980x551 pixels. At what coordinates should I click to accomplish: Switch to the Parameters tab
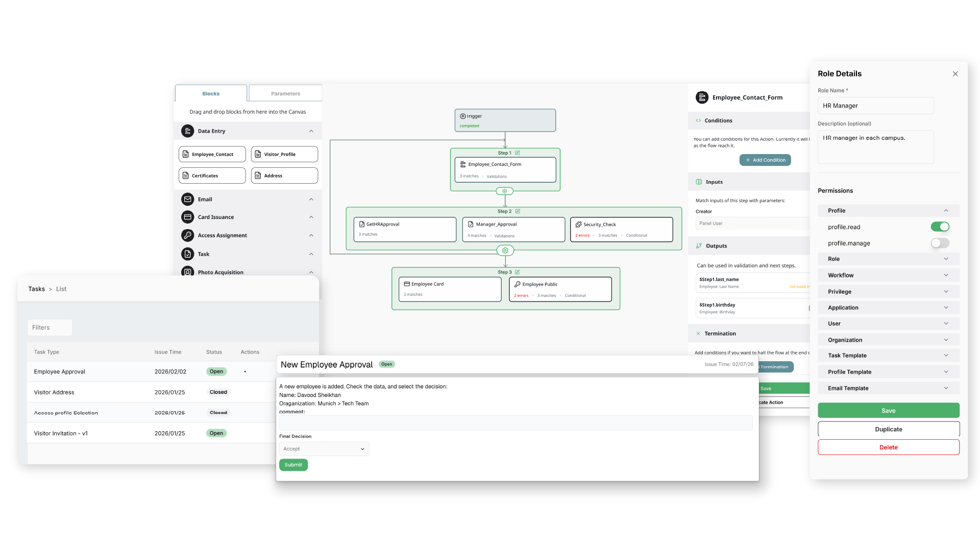pos(285,93)
